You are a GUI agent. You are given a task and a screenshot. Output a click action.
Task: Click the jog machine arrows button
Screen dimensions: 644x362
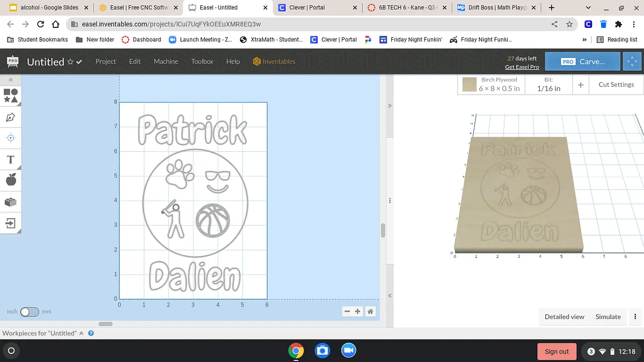pyautogui.click(x=632, y=62)
